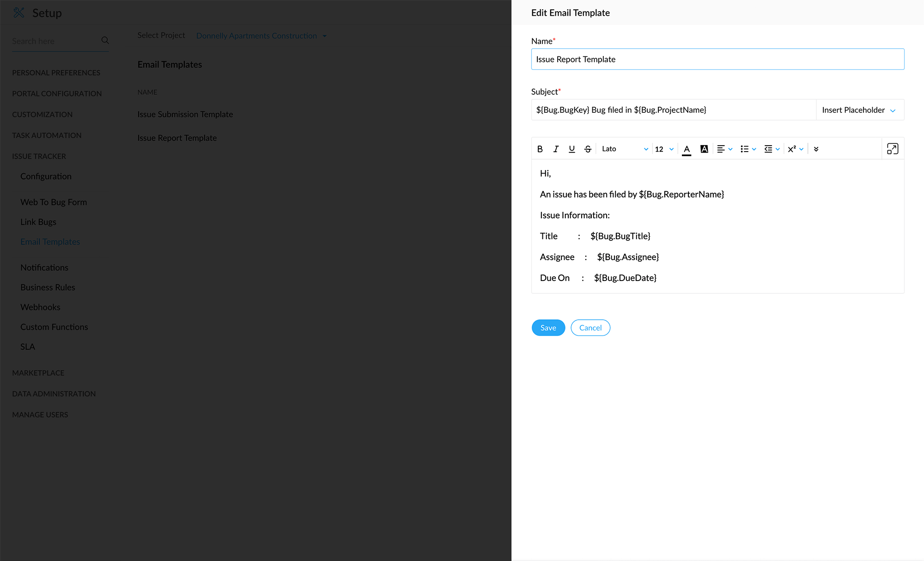Open Insert Placeholder dropdown

(x=859, y=110)
